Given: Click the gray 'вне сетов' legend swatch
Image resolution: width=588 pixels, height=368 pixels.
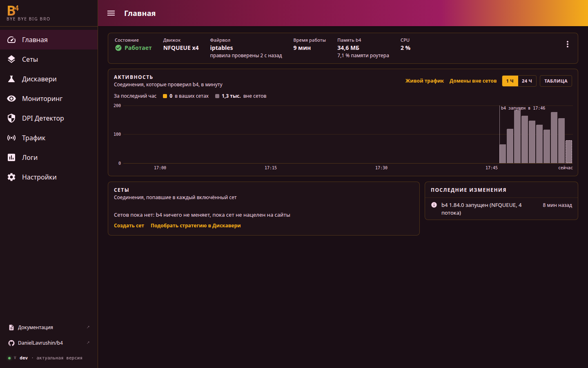Looking at the screenshot, I should pyautogui.click(x=217, y=96).
